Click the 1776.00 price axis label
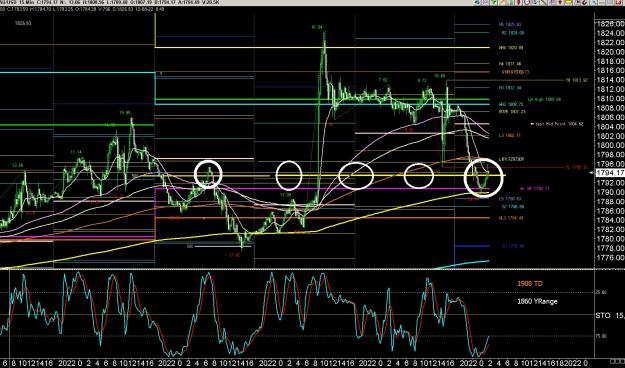This screenshot has height=368, width=625. [x=610, y=258]
